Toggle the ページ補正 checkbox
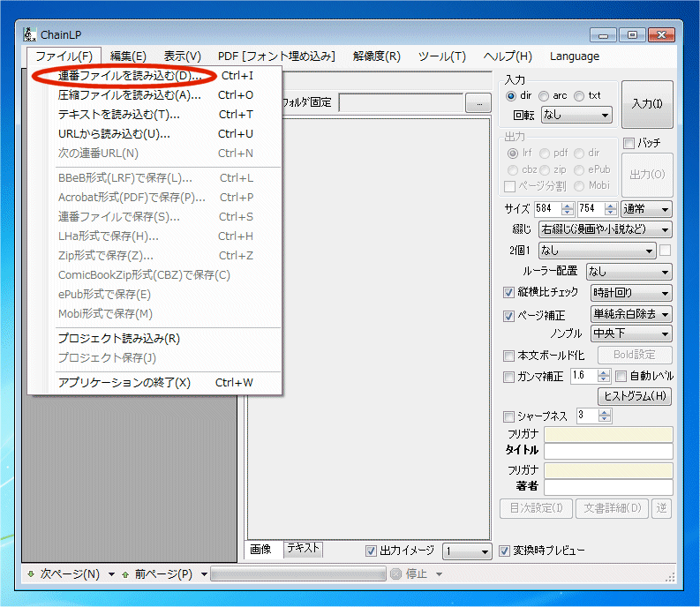This screenshot has height=607, width=700. 508,316
